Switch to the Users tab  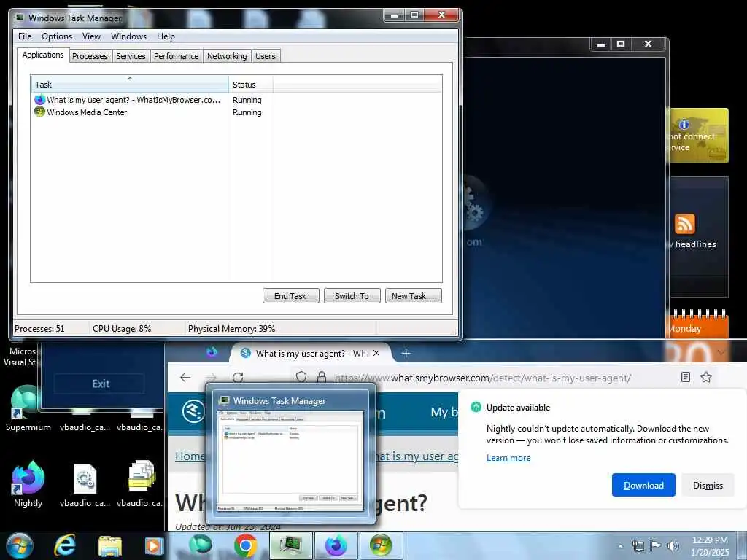(266, 56)
